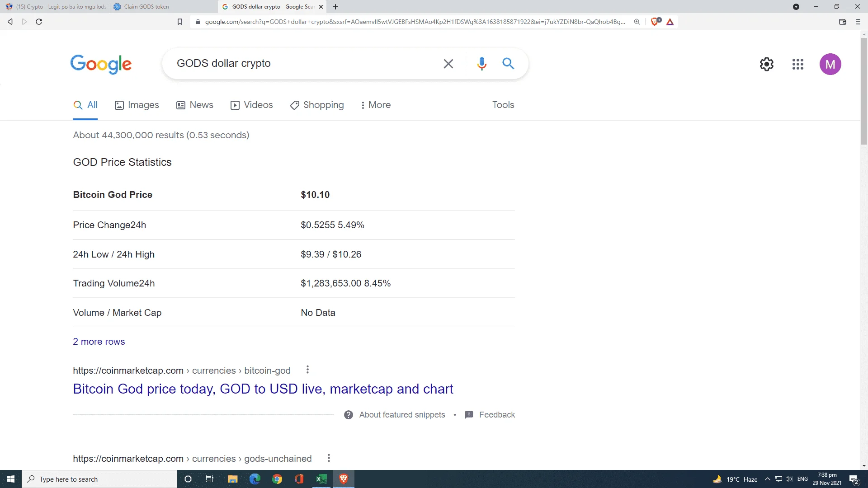Expand 2 more rows in table

99,342
